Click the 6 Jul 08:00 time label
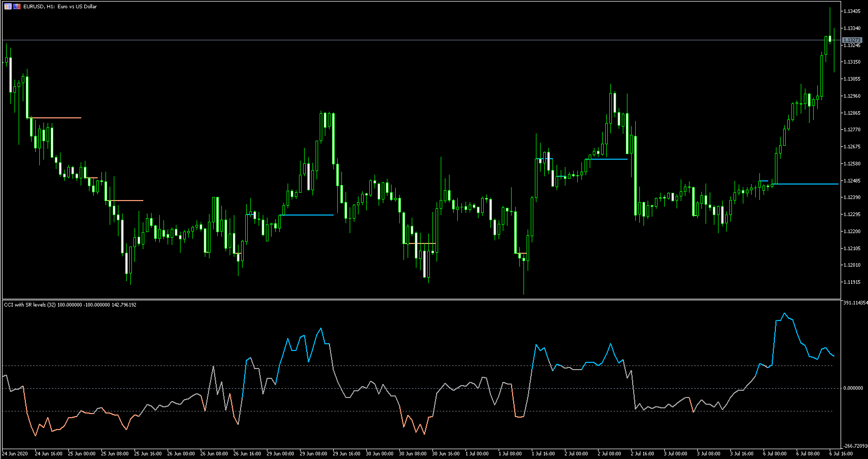The width and height of the screenshot is (868, 459). [x=808, y=454]
